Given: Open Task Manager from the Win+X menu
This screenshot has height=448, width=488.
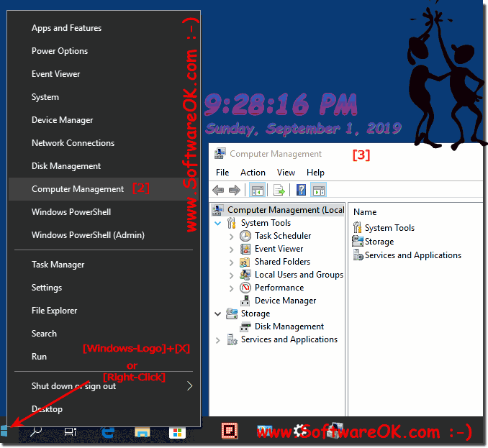Looking at the screenshot, I should [104, 265].
